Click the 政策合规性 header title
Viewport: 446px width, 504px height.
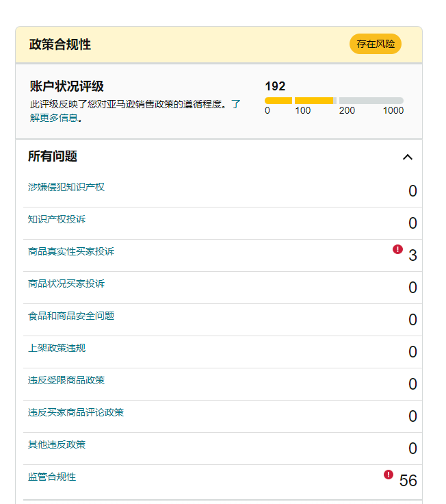pyautogui.click(x=60, y=45)
